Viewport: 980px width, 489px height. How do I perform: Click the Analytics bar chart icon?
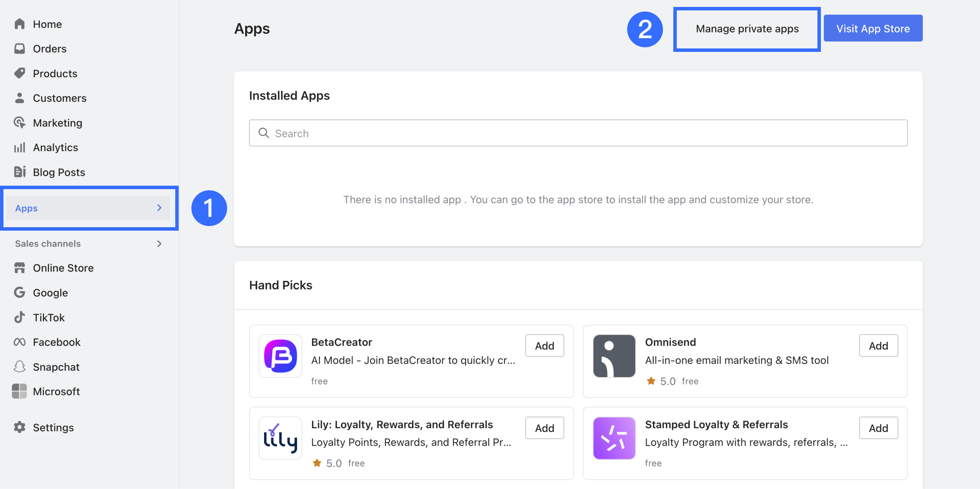click(x=19, y=147)
